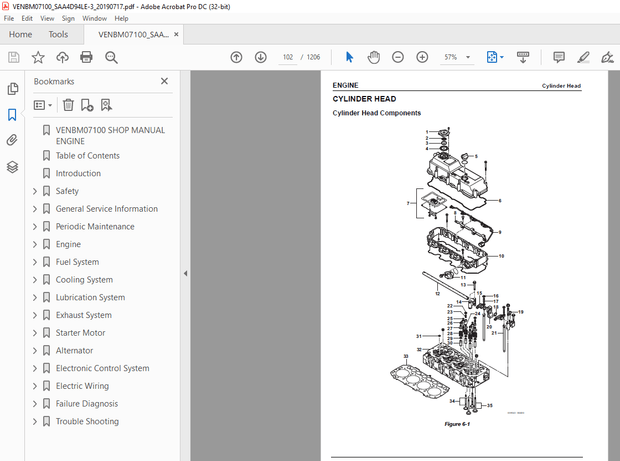Open VENBM07100 SHOP MANUAL ENGINE bookmark
The width and height of the screenshot is (620, 461).
pos(110,136)
